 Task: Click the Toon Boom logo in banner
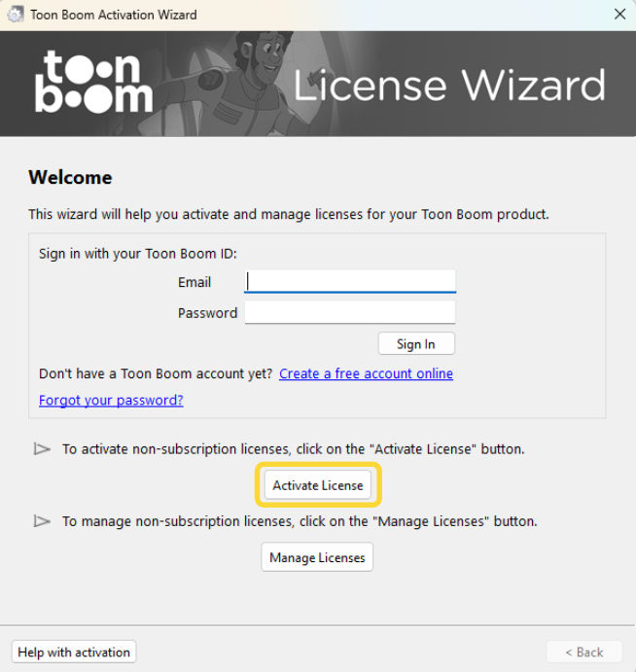[x=94, y=83]
